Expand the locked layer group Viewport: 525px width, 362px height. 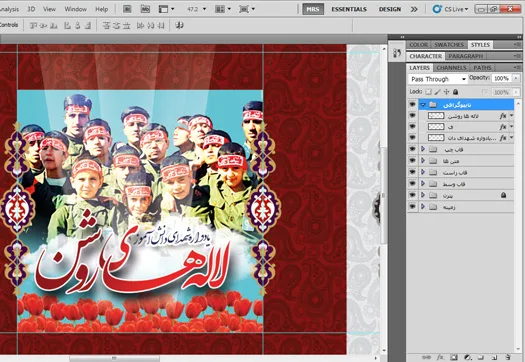(x=423, y=195)
